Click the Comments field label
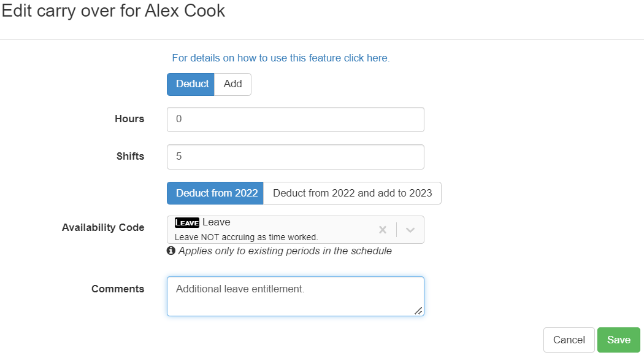 coord(118,289)
